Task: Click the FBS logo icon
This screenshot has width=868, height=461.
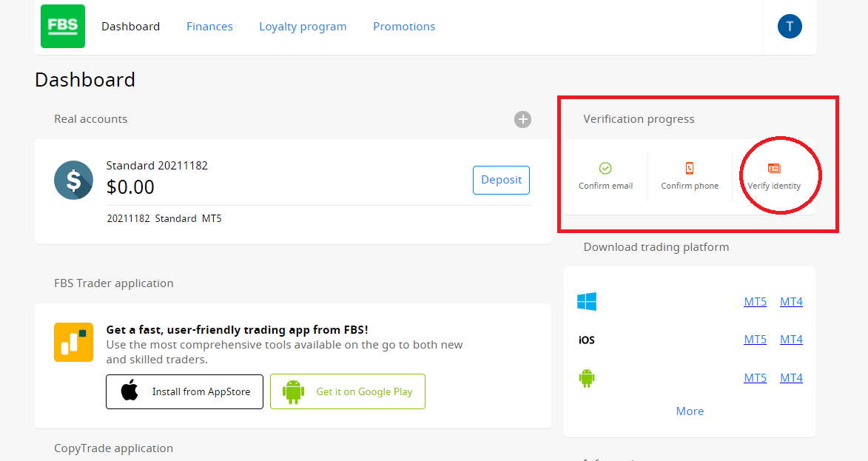Action: pyautogui.click(x=63, y=27)
